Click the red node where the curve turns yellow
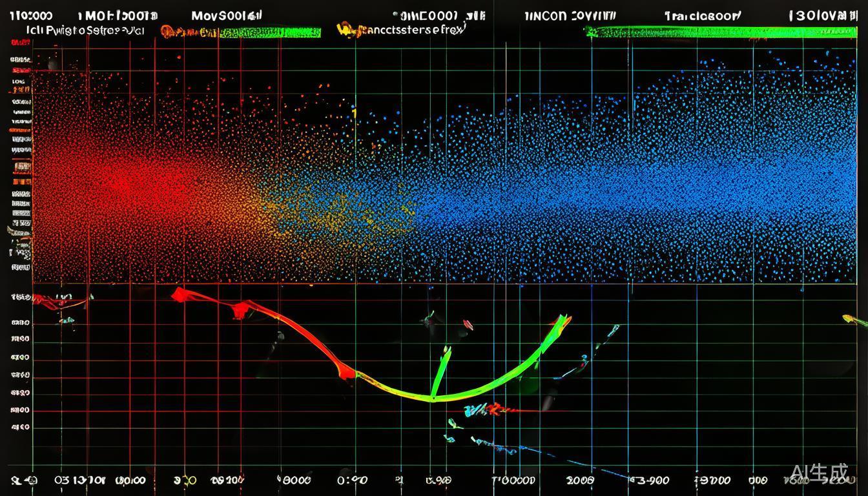 tap(346, 371)
